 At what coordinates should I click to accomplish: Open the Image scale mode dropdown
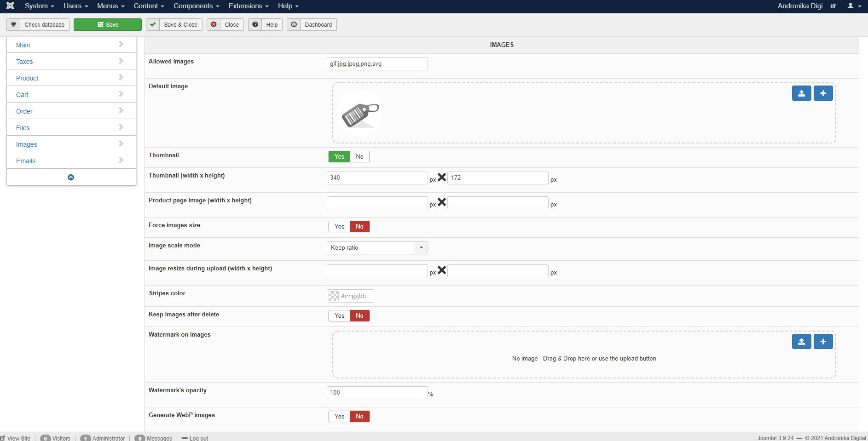[x=377, y=248]
